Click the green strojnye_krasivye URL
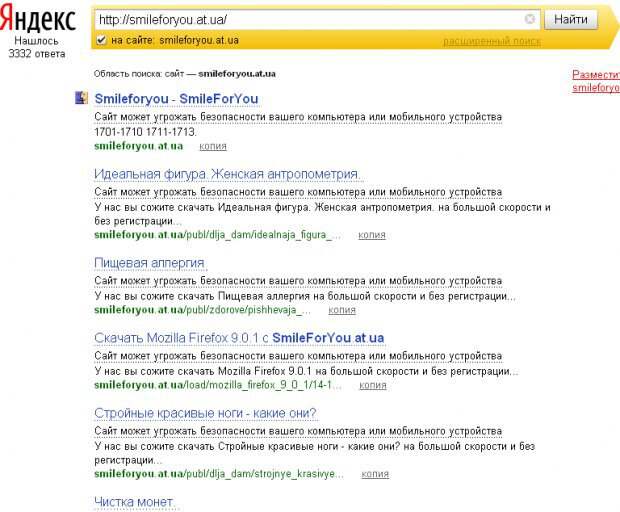This screenshot has height=512, width=620. click(x=220, y=474)
